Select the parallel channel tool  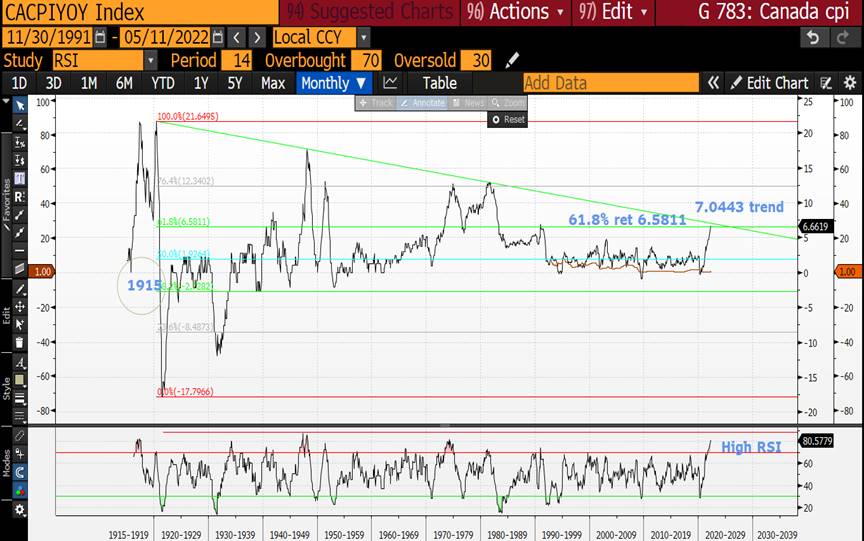coord(20,268)
